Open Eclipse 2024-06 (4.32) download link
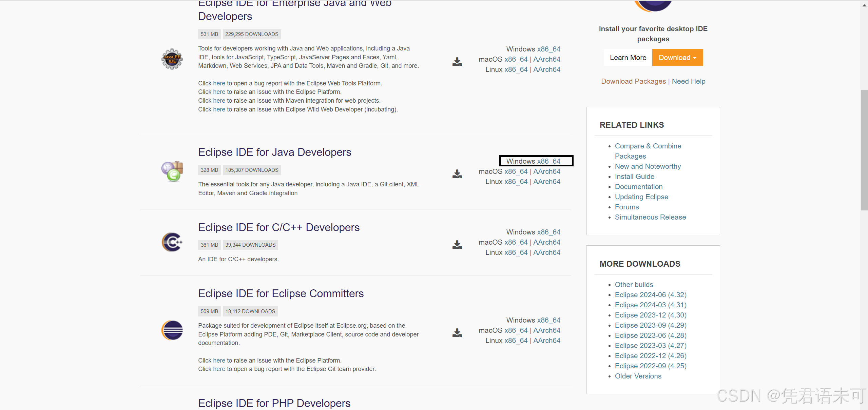The width and height of the screenshot is (868, 410). coord(651,295)
